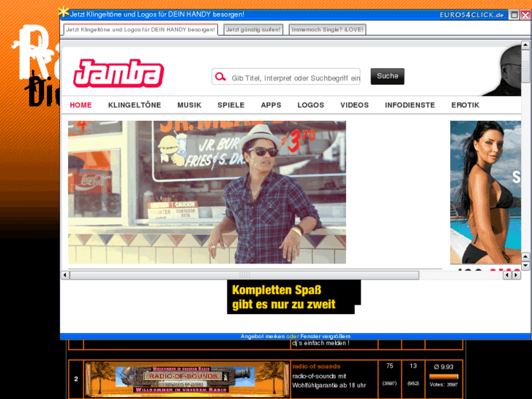
Task: Click the magnifier icon in search box
Action: (x=220, y=77)
